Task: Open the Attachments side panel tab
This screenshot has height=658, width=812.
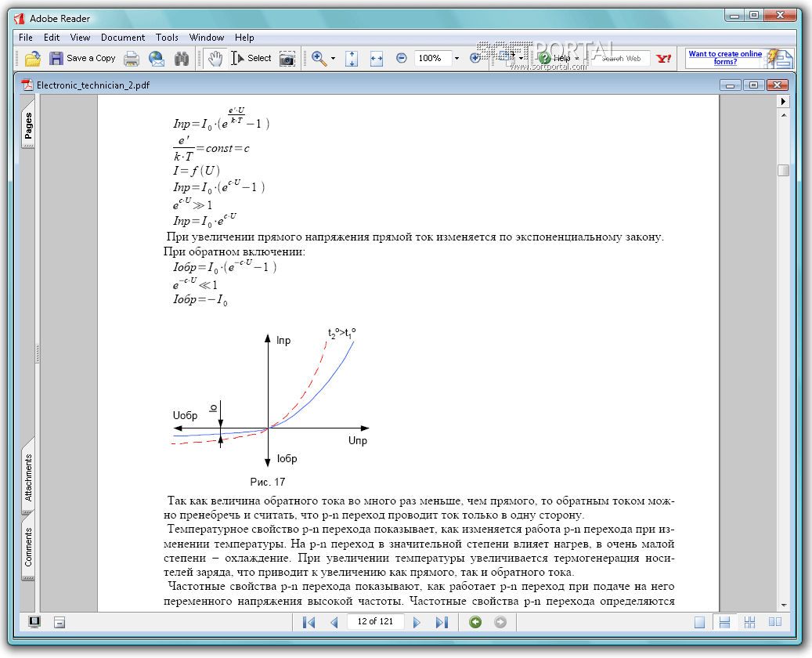Action: 28,477
